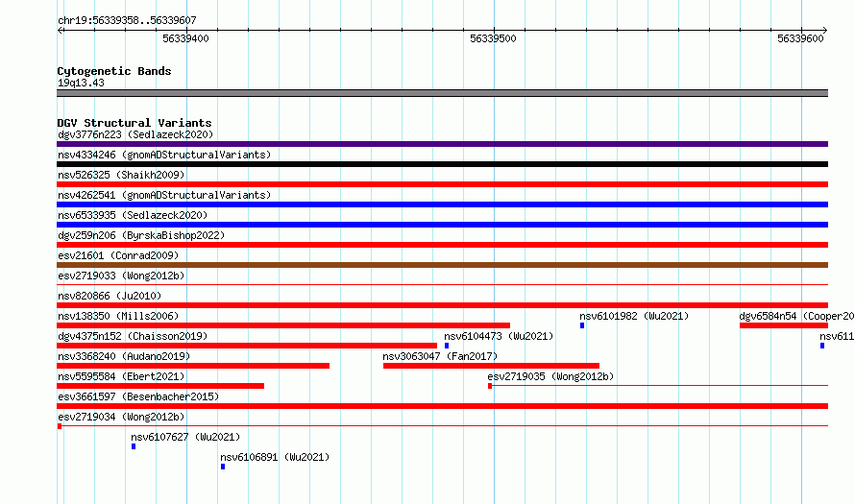The width and height of the screenshot is (855, 504).
Task: Click the esv2719034 (Wong2012b) label
Action: (121, 417)
